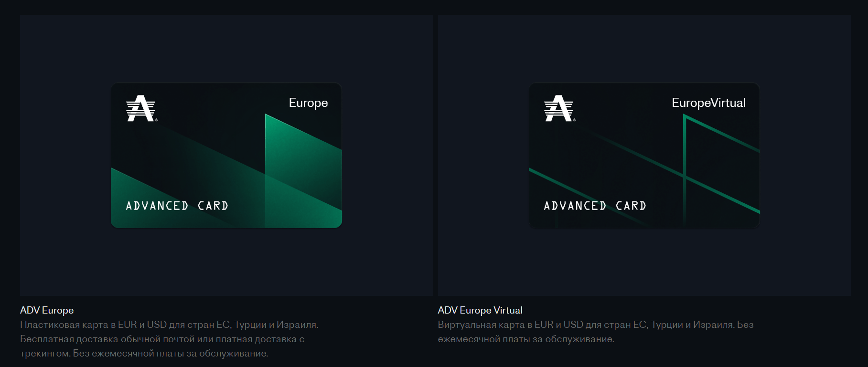Click the ADV logo on Europe card
The height and width of the screenshot is (367, 868).
click(141, 108)
